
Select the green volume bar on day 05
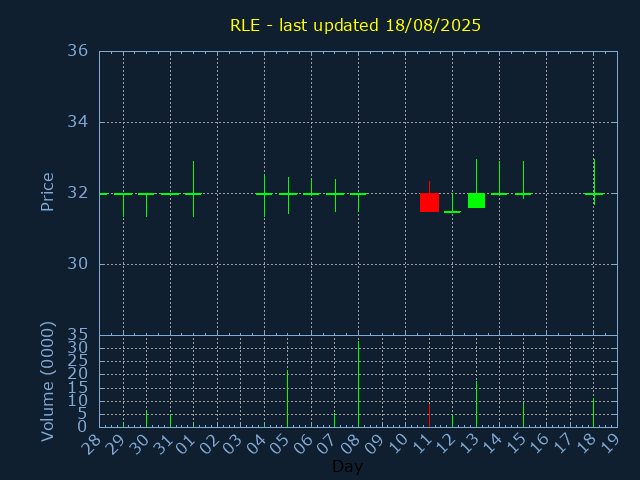(287, 399)
